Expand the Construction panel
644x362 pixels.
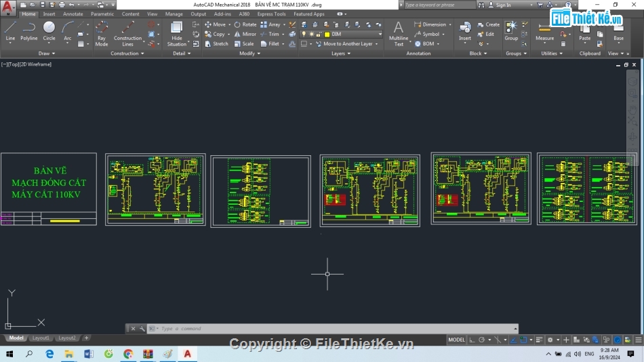point(127,54)
